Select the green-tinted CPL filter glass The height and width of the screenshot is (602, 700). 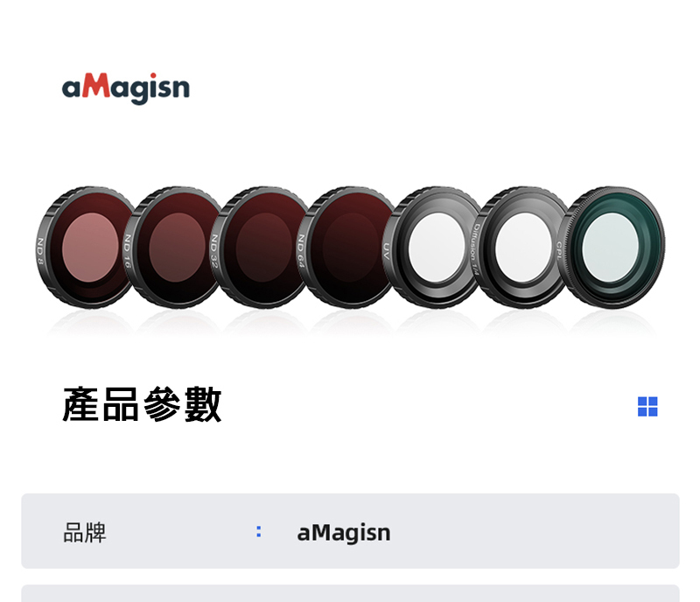pyautogui.click(x=610, y=247)
